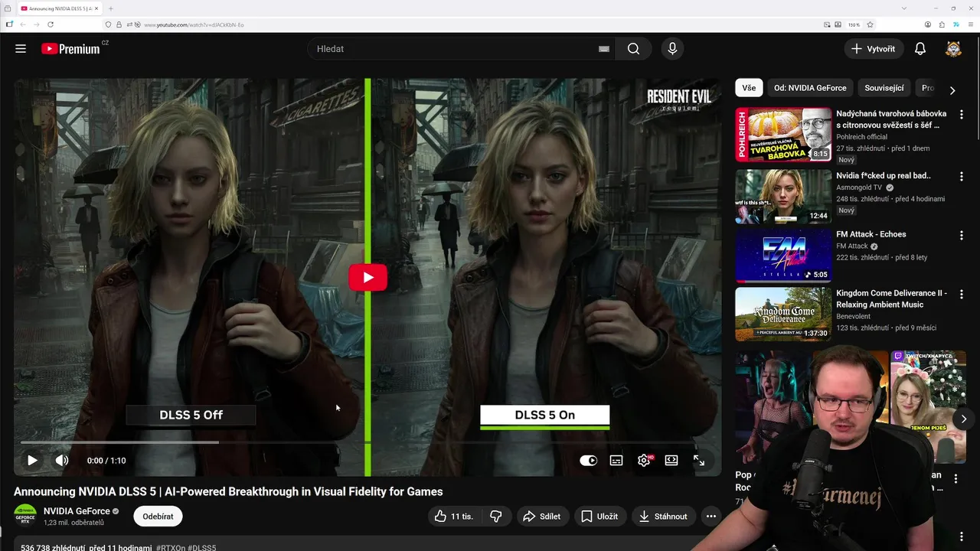This screenshot has width=980, height=551.
Task: Open NVIDIA GeForce channel avatar
Action: pyautogui.click(x=25, y=515)
